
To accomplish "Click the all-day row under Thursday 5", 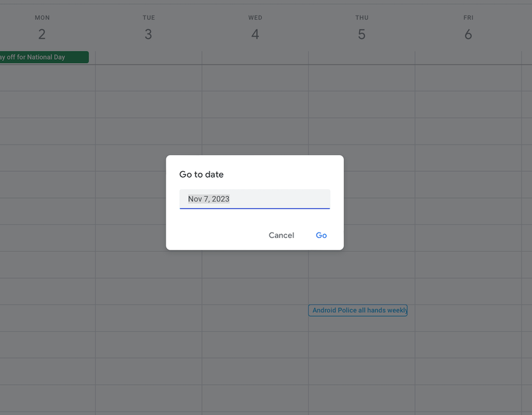I will [361, 57].
